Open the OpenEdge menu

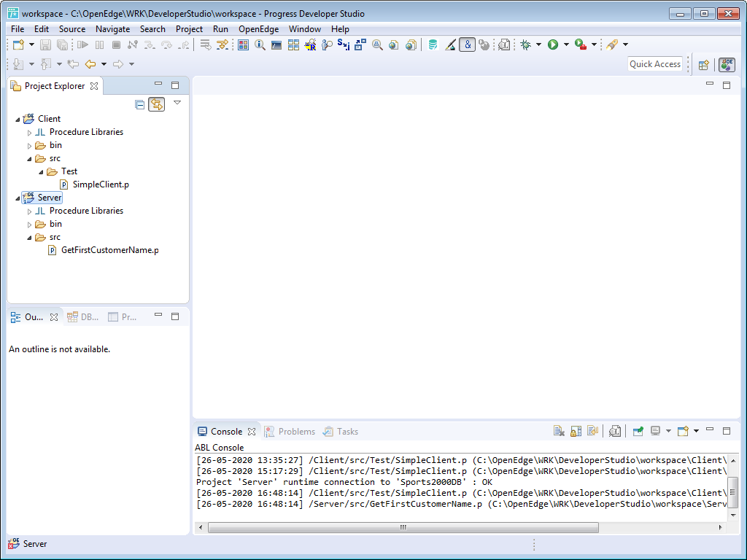[259, 29]
